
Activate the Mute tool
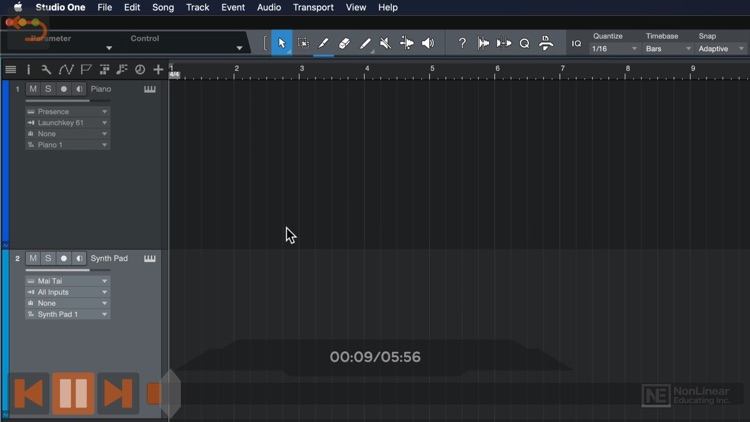[386, 43]
